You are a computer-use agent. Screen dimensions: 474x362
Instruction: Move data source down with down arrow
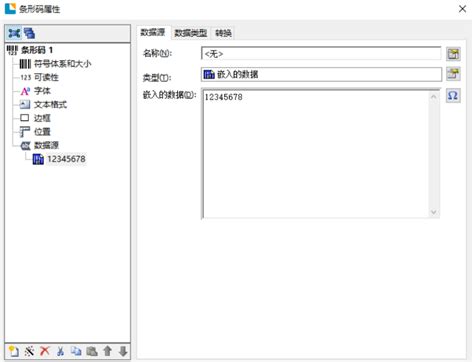pos(123,351)
